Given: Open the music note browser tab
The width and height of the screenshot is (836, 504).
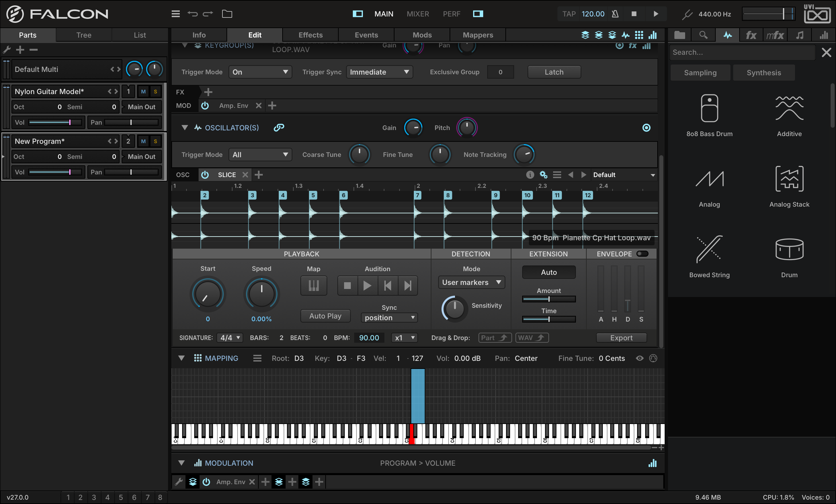Looking at the screenshot, I should tap(800, 35).
